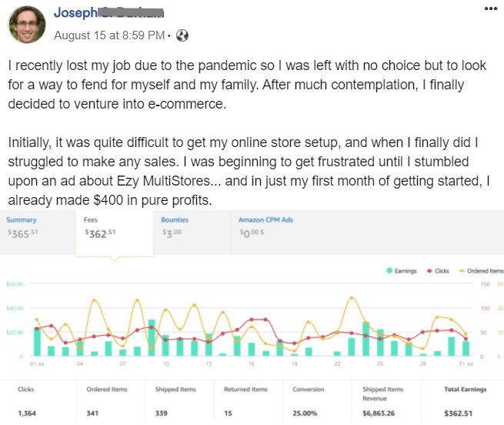
Task: Switch to Amazon CPM Ads tab
Action: (266, 225)
